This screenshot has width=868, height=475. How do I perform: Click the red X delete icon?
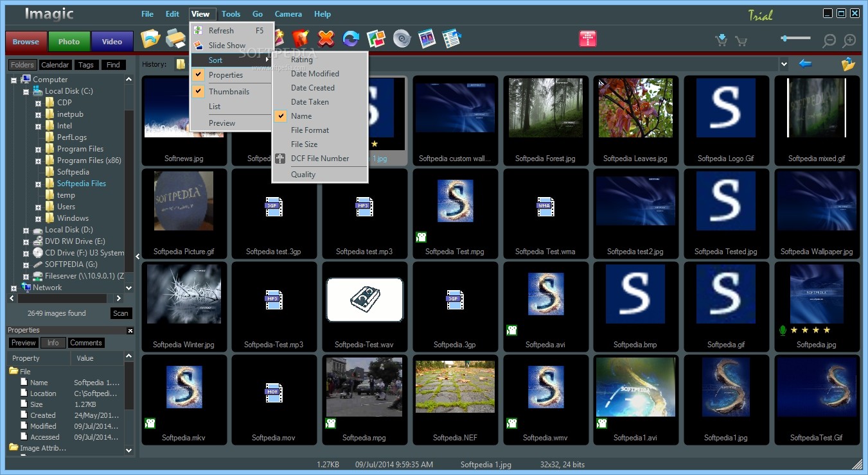coord(326,39)
